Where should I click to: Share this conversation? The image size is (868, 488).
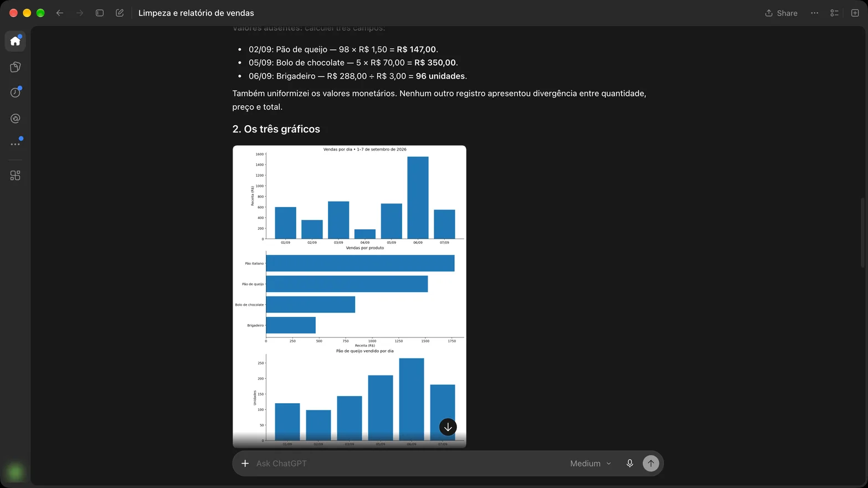click(781, 13)
